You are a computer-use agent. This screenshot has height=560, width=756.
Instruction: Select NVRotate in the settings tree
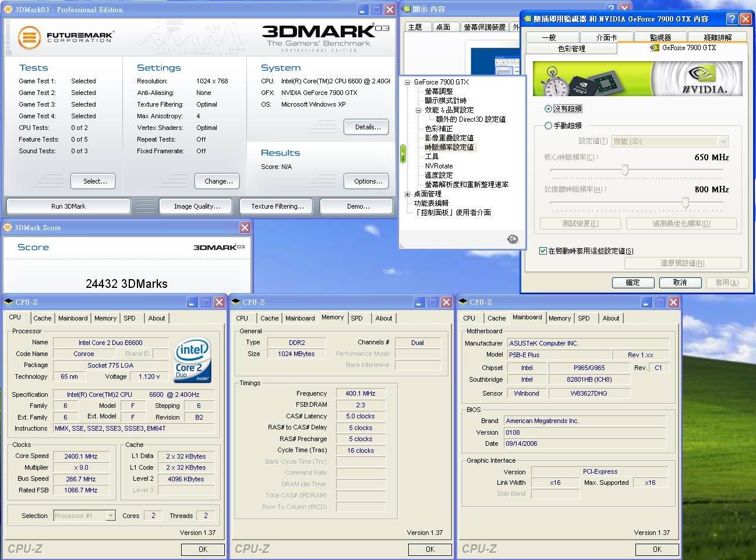439,166
